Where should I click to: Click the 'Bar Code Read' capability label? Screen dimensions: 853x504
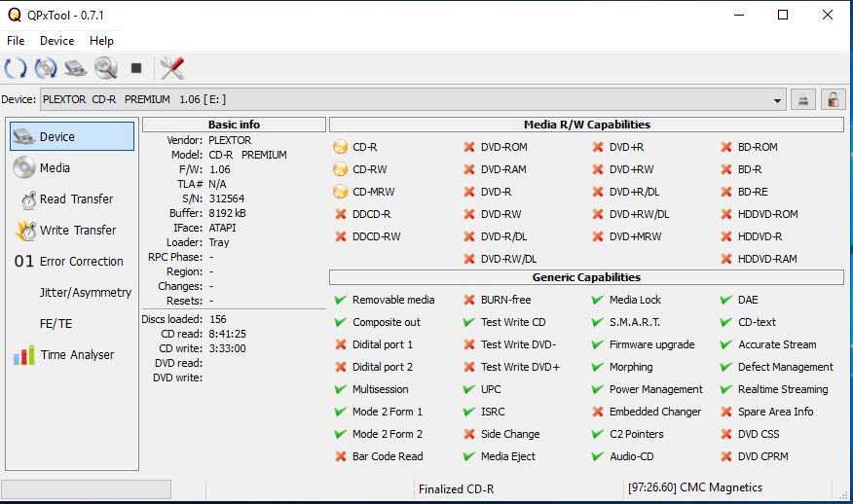pos(388,456)
